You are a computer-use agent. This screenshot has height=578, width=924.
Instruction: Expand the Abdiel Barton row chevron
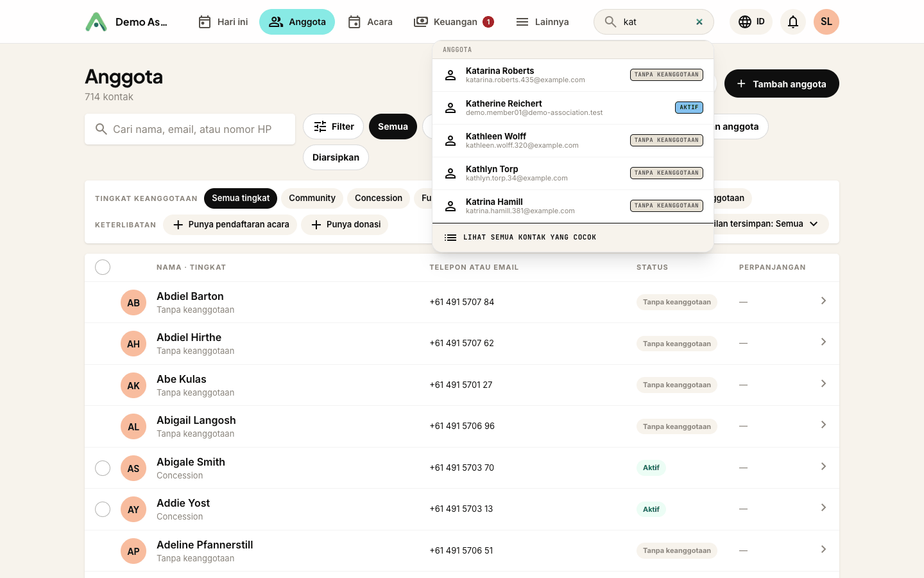(x=823, y=301)
